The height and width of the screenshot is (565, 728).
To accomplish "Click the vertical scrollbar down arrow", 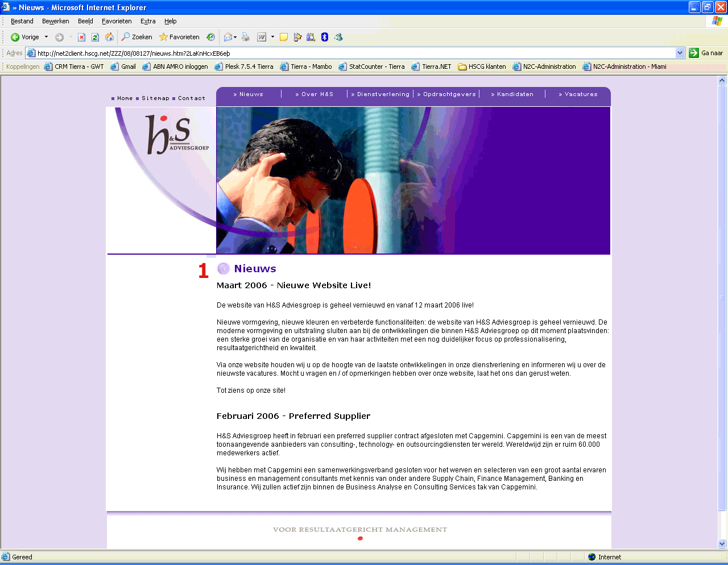I will pyautogui.click(x=722, y=544).
